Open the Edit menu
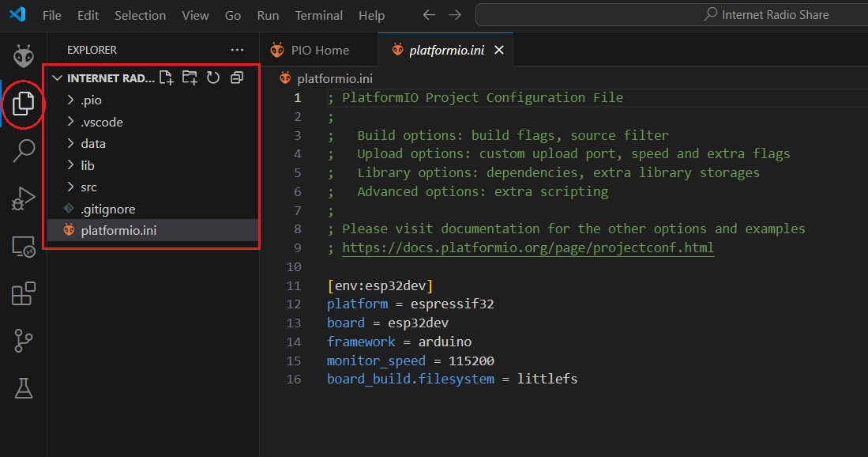Screen dimensions: 868x457 click(x=88, y=16)
